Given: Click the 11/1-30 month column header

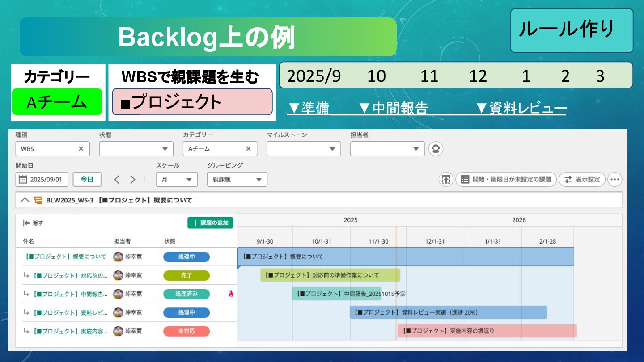Looking at the screenshot, I should (378, 241).
